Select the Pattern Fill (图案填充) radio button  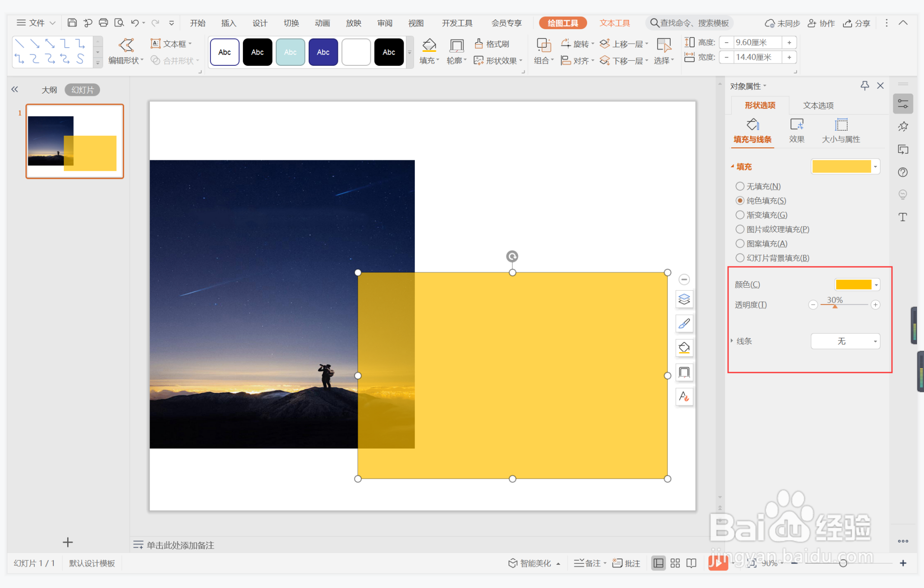pyautogui.click(x=740, y=244)
